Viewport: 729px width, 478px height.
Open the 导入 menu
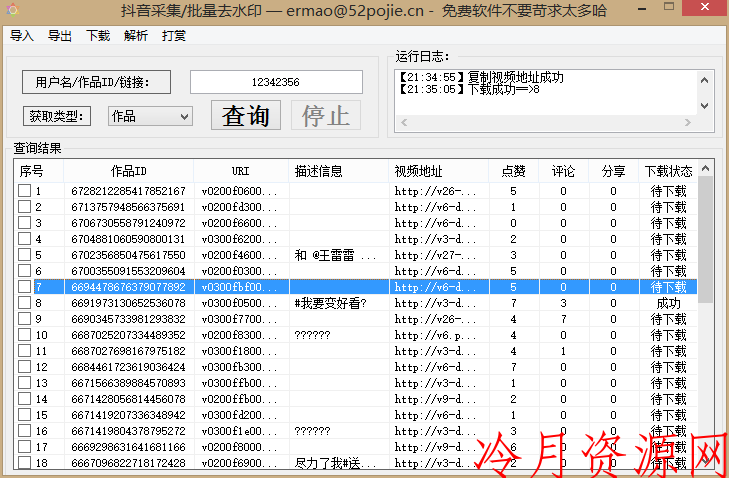(21, 36)
